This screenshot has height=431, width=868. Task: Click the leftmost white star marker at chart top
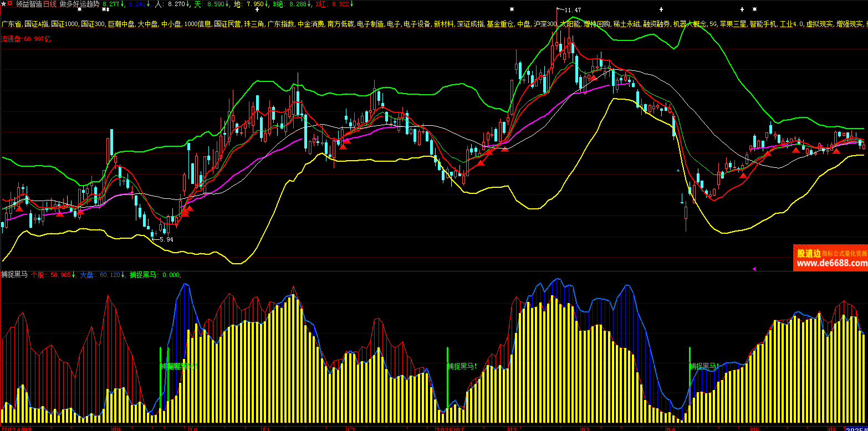pyautogui.click(x=80, y=9)
